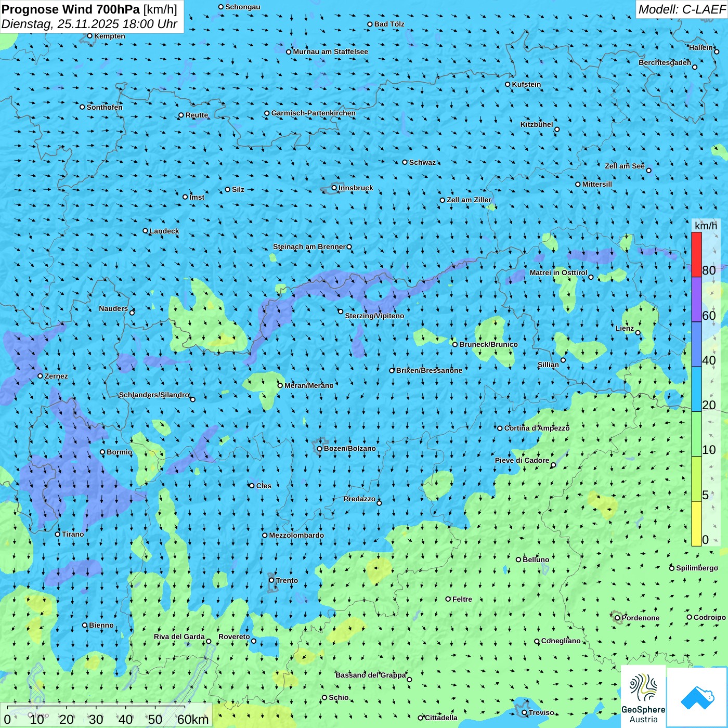Select the purple 60–80 km/h legend color
This screenshot has height=728, width=728.
(x=696, y=300)
